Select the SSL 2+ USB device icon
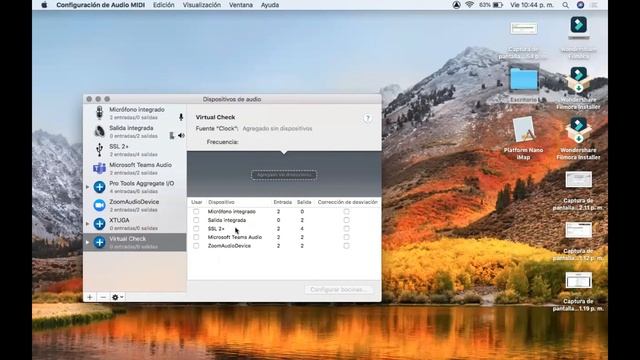 pos(99,149)
